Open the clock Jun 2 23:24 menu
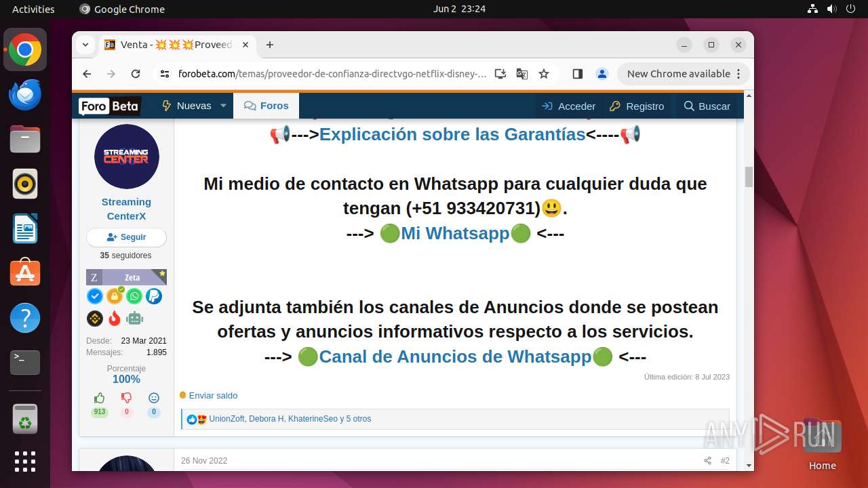868x488 pixels. pos(459,9)
